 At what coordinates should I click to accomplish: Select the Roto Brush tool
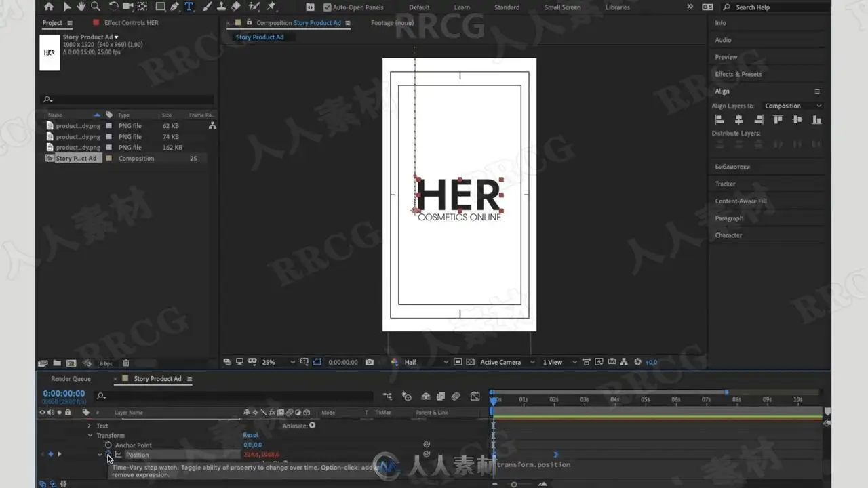254,7
